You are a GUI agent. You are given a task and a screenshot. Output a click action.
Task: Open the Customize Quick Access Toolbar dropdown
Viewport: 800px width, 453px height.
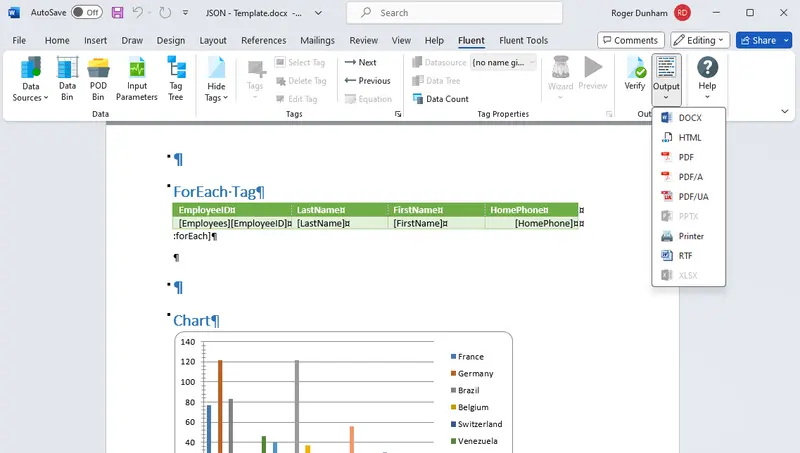pyautogui.click(x=185, y=13)
